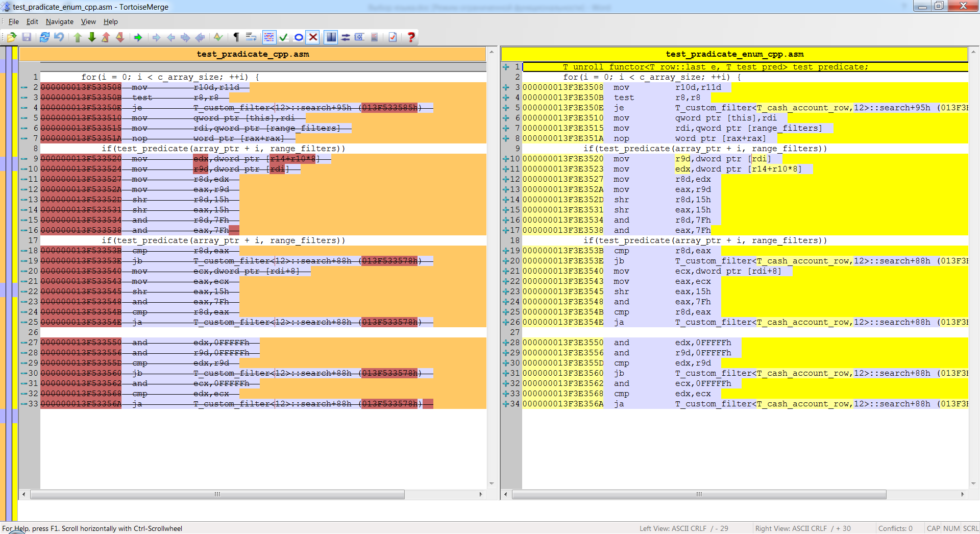Open TortoiseMerge help with question mark icon
The height and width of the screenshot is (534, 980).
(x=411, y=37)
